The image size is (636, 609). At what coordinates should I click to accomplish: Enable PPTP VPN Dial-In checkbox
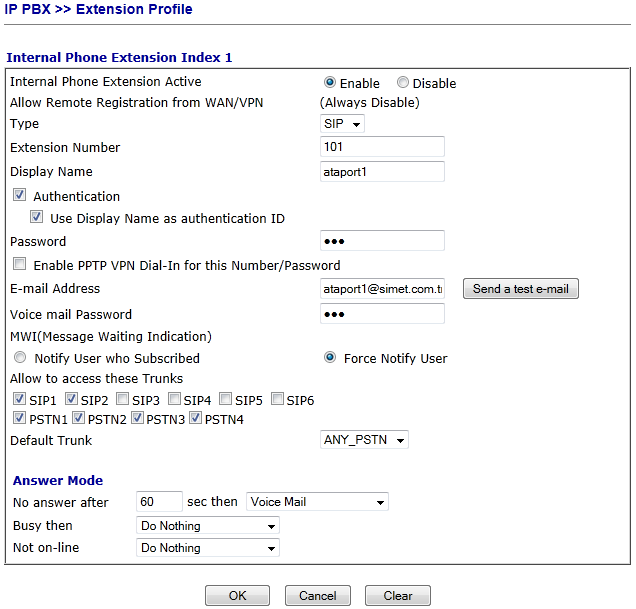point(20,265)
